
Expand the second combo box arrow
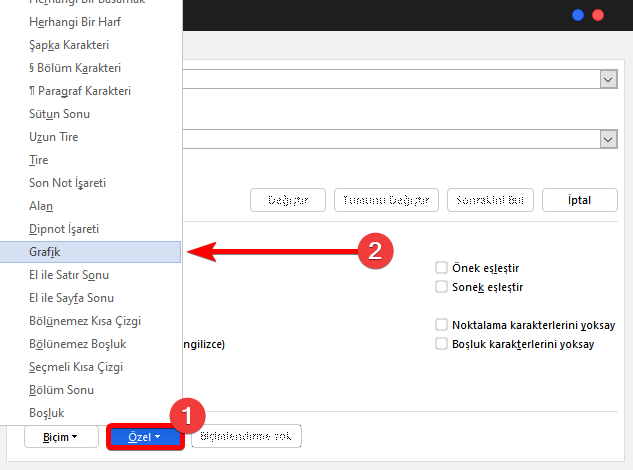coord(607,139)
